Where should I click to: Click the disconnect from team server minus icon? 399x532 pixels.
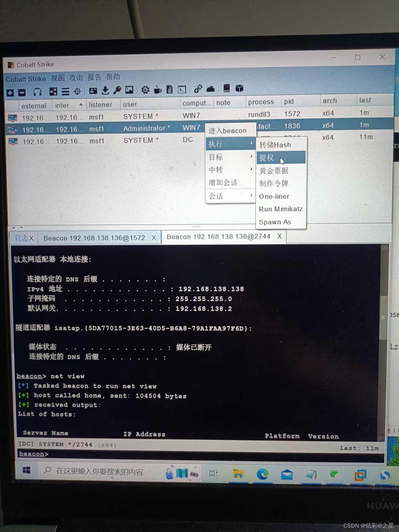pyautogui.click(x=22, y=93)
